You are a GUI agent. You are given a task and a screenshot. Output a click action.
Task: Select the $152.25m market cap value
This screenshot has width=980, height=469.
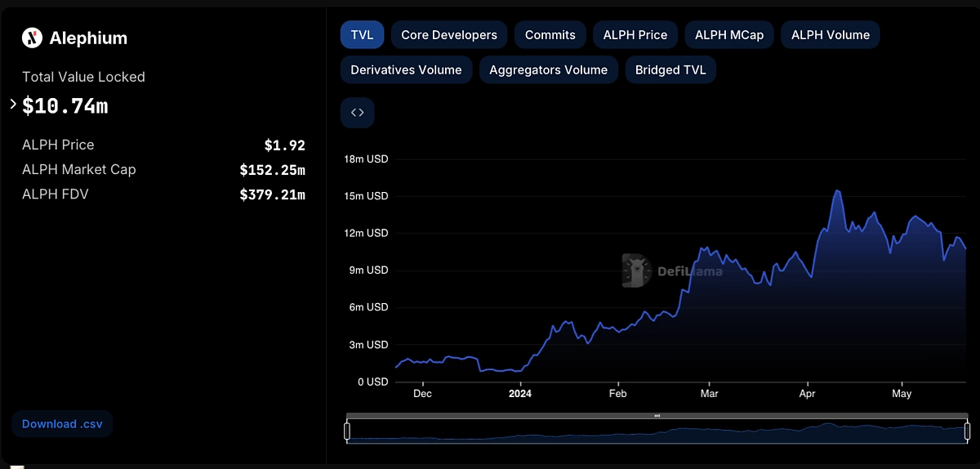272,170
